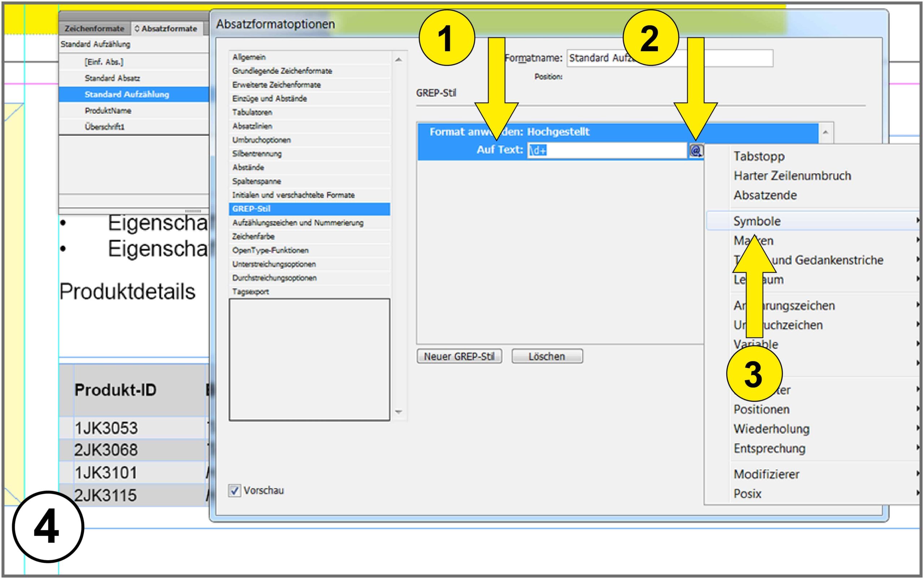Click scroll-up arrow in GREP style list
Screen dimensions: 924x579
825,133
